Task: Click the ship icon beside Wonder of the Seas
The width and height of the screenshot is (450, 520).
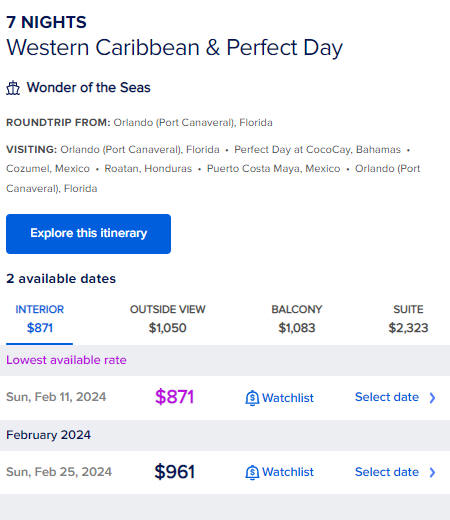Action: 13,88
